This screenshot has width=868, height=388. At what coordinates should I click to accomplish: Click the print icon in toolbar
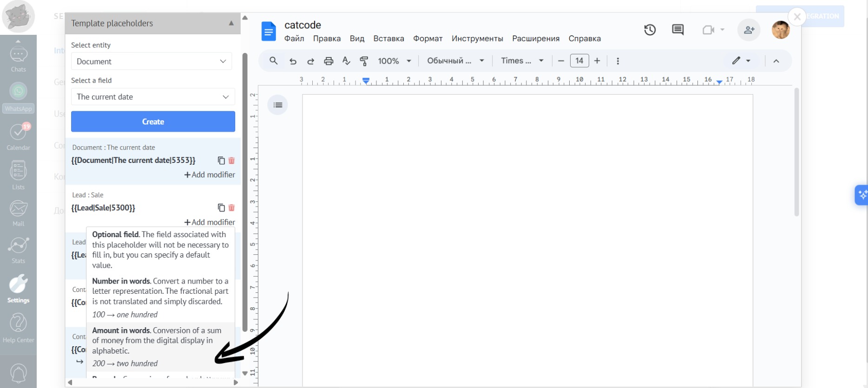point(329,61)
